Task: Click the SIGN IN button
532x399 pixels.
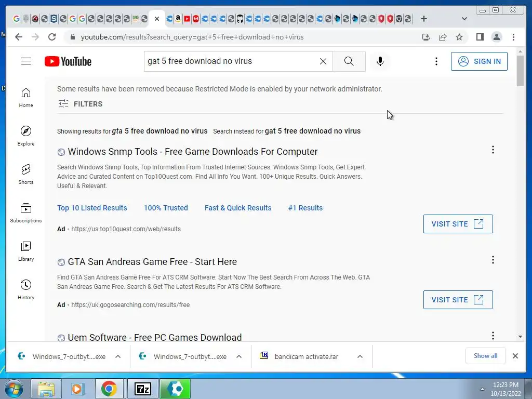Action: pyautogui.click(x=478, y=61)
